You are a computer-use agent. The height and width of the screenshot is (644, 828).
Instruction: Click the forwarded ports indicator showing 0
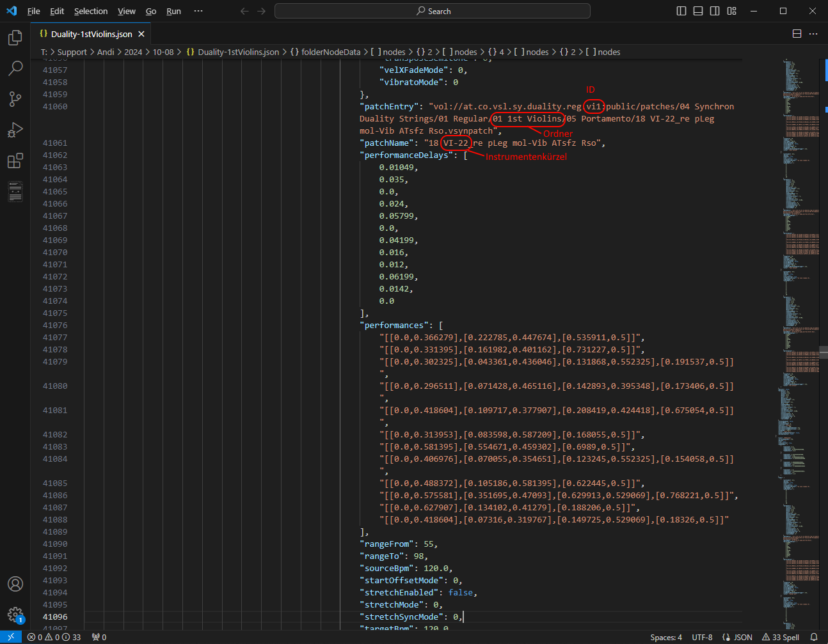click(x=99, y=637)
